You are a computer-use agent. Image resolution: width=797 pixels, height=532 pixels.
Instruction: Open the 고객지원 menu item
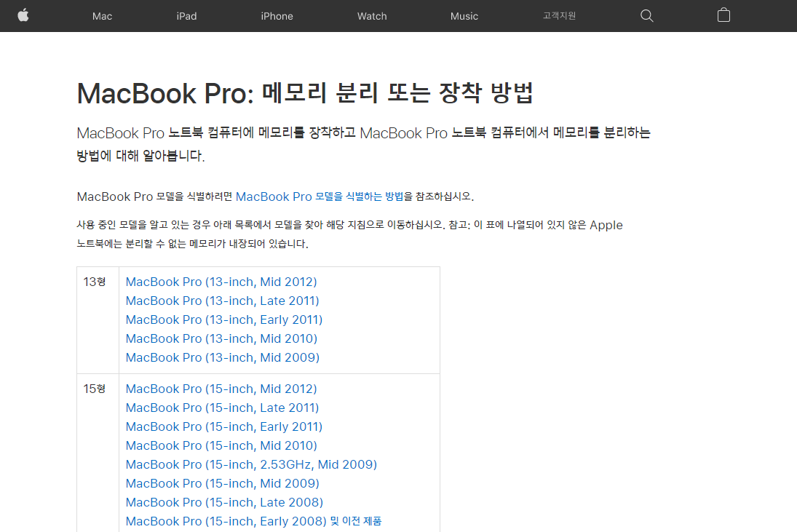coord(559,16)
